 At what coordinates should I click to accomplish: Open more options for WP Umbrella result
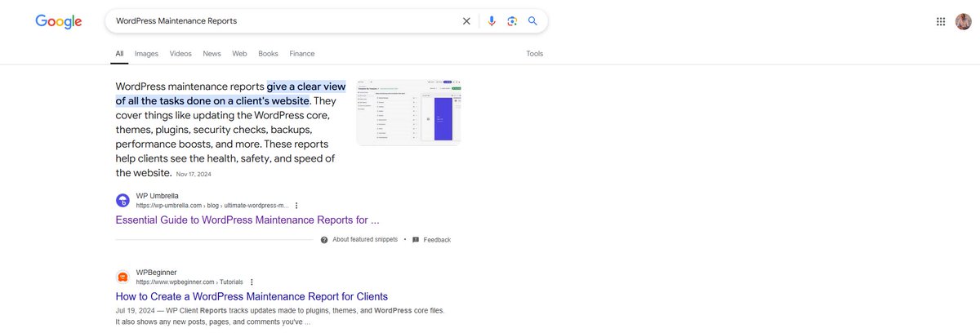coord(296,206)
